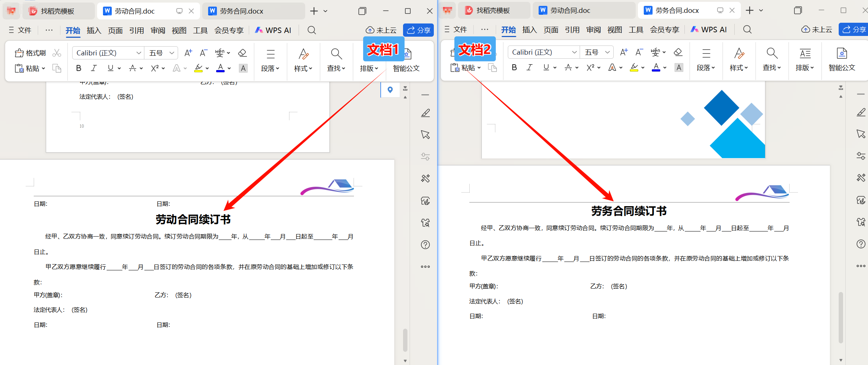The height and width of the screenshot is (365, 868).
Task: Select the cursor selection tool in sidebar
Action: click(x=425, y=135)
